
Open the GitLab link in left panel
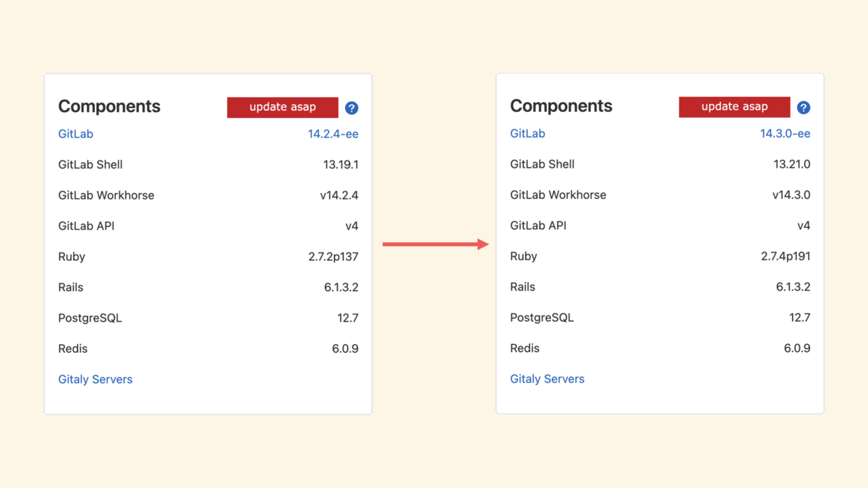(76, 134)
